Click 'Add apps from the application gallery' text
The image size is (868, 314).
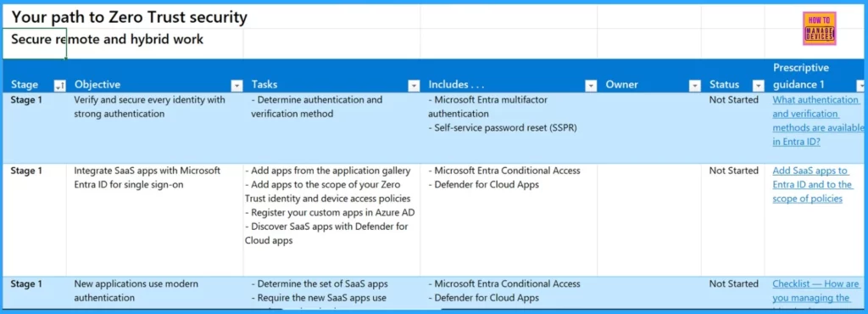pyautogui.click(x=328, y=171)
